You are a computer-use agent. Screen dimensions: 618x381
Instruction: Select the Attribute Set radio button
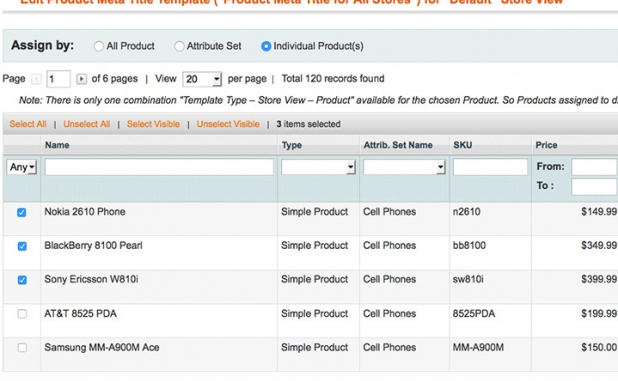(179, 46)
